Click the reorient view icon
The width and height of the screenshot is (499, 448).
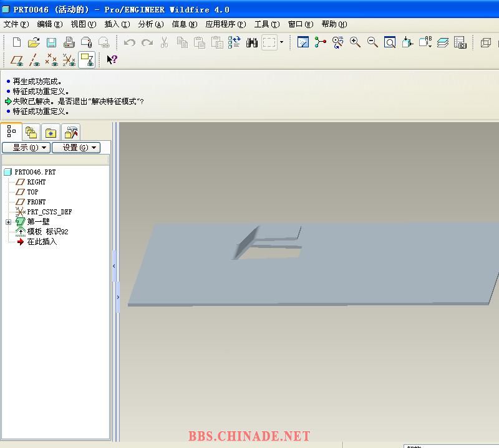[407, 42]
